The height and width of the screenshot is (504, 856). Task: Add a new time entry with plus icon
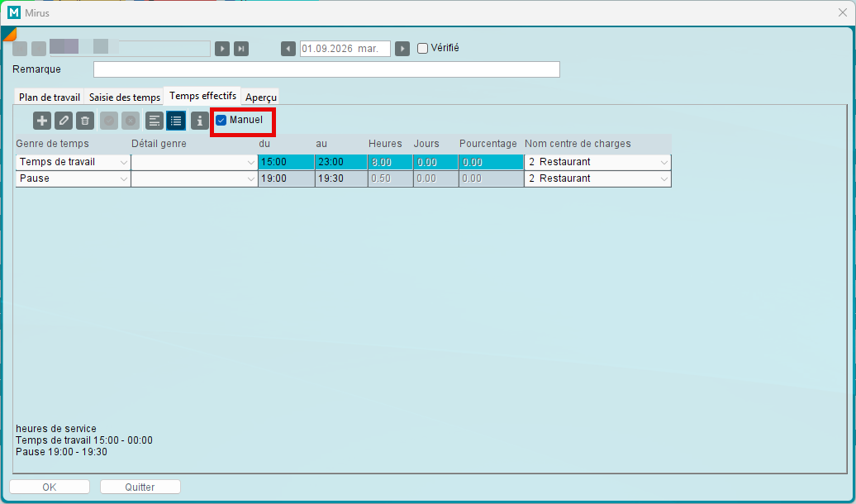point(42,121)
